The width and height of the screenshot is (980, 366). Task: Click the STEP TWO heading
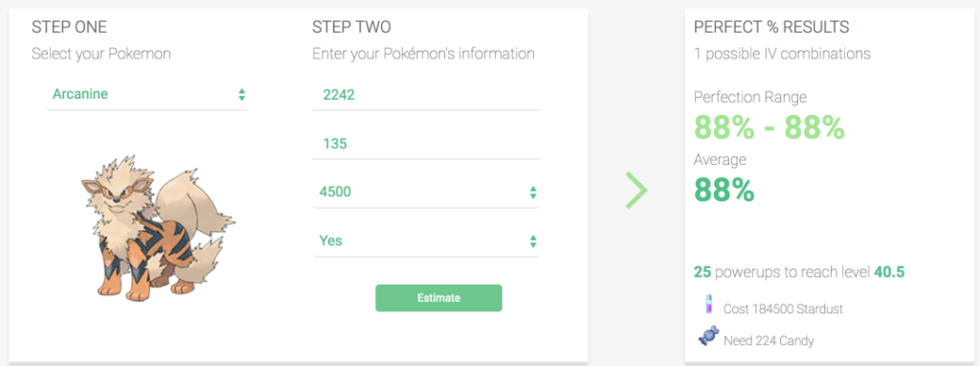[x=352, y=28]
